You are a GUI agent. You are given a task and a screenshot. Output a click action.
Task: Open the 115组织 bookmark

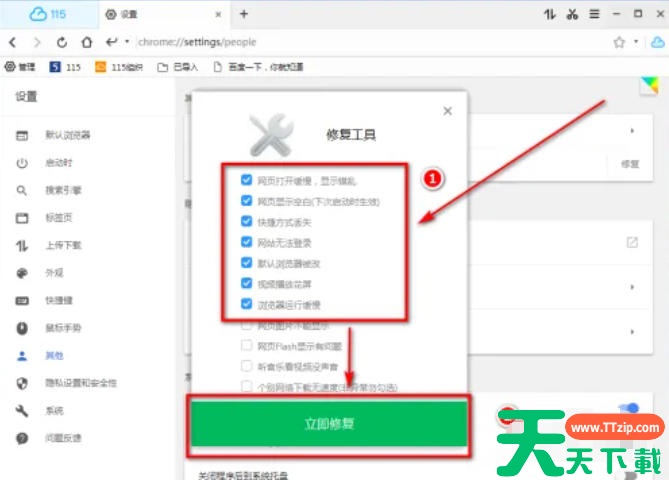pyautogui.click(x=119, y=67)
